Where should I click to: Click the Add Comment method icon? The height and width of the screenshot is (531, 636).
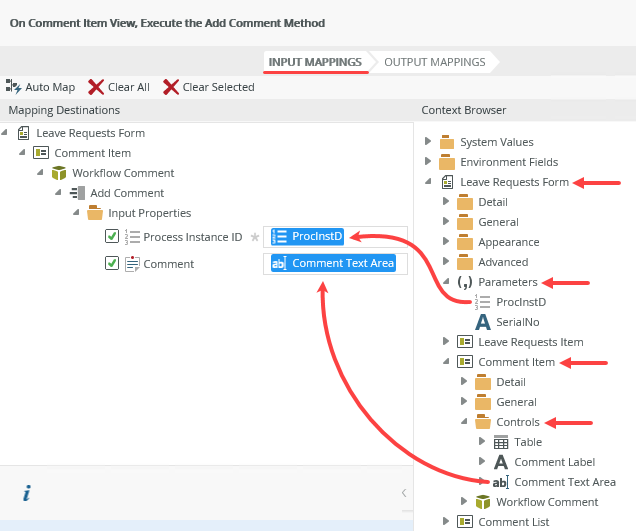click(x=77, y=193)
